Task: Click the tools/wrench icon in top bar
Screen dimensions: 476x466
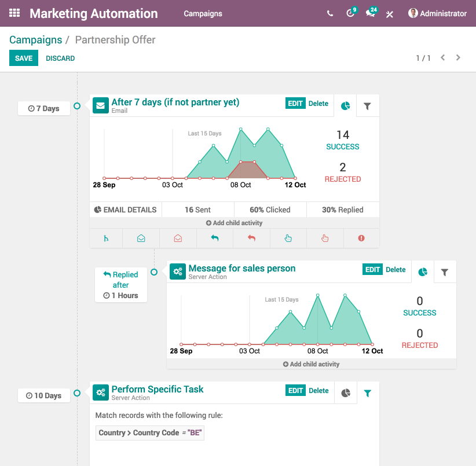Action: click(389, 13)
